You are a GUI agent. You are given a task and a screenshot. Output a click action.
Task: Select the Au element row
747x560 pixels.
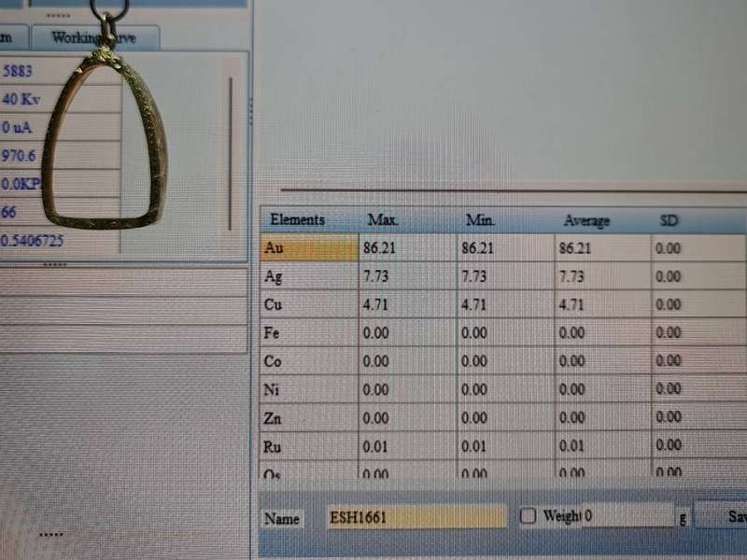308,248
